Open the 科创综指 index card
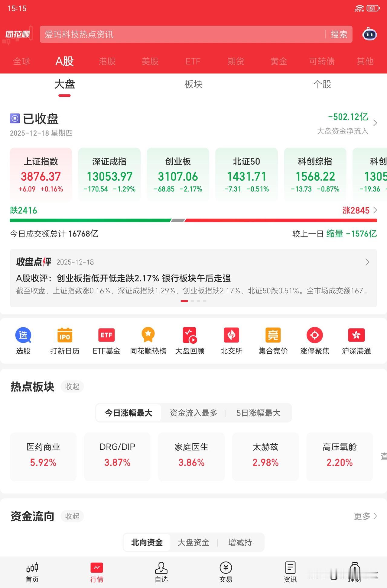 click(315, 174)
